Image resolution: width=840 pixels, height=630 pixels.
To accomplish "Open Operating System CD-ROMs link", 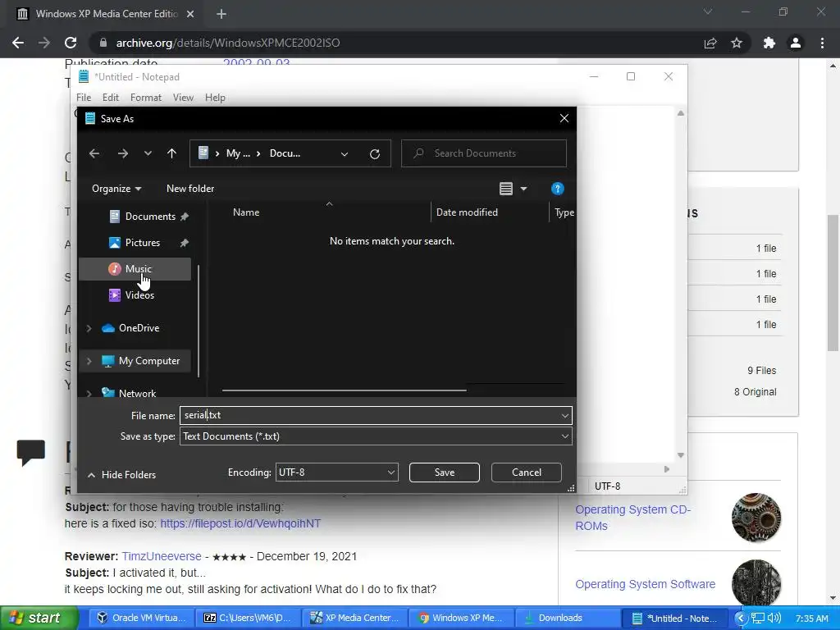I will (633, 518).
